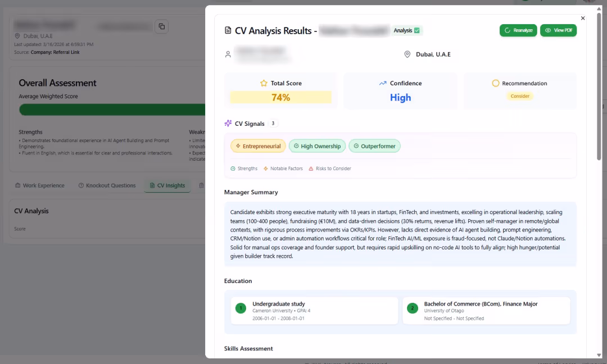This screenshot has width=607, height=364.
Task: Select the star icon next to Total Score
Action: click(264, 83)
